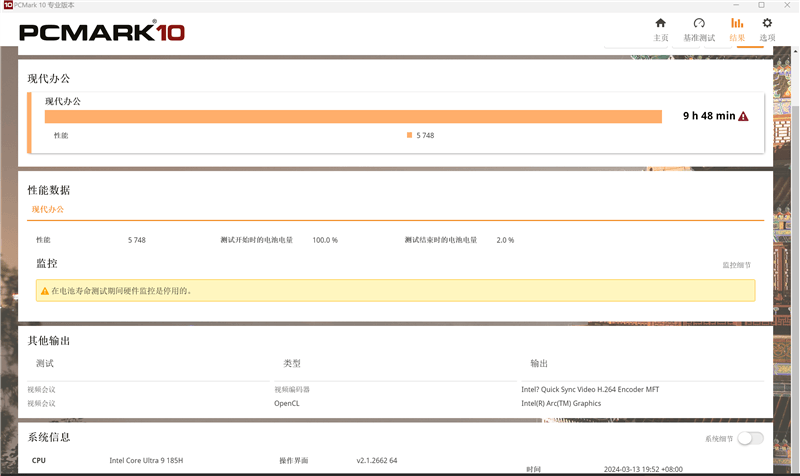The height and width of the screenshot is (476, 800).
Task: Click the warning triangle in the yellow monitoring notice
Action: (x=45, y=291)
